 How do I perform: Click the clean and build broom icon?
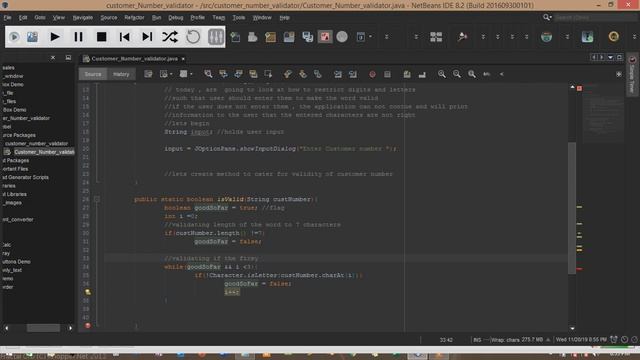point(462,37)
